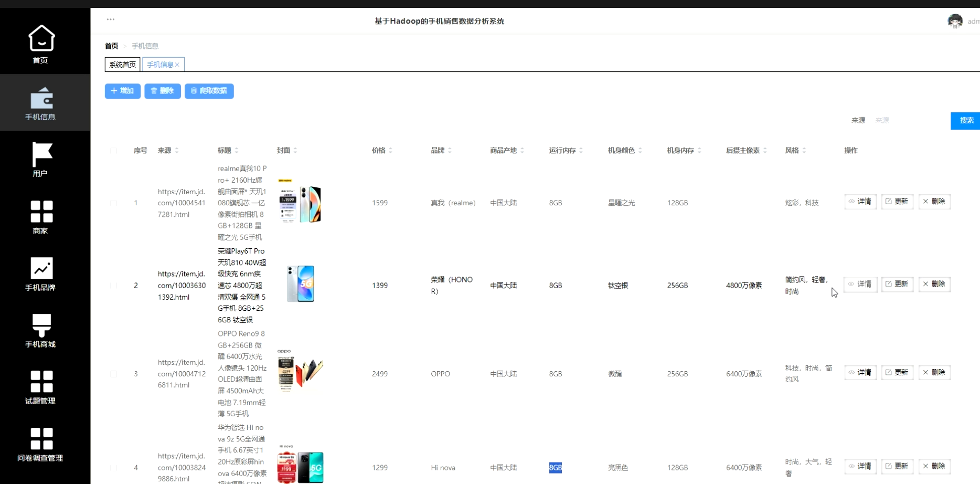
Task: Check the checkbox for 荣耀Play6T Pro row
Action: (113, 285)
